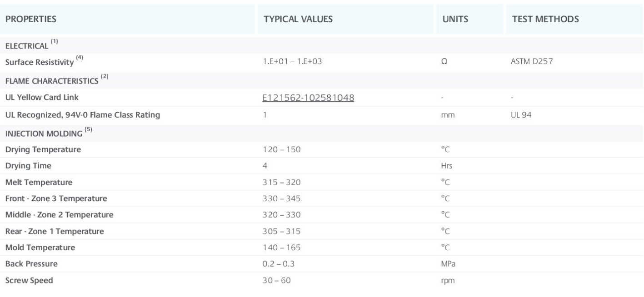
Task: Click the FLAME CHARACTERISTICS section heading
Action: (x=52, y=81)
